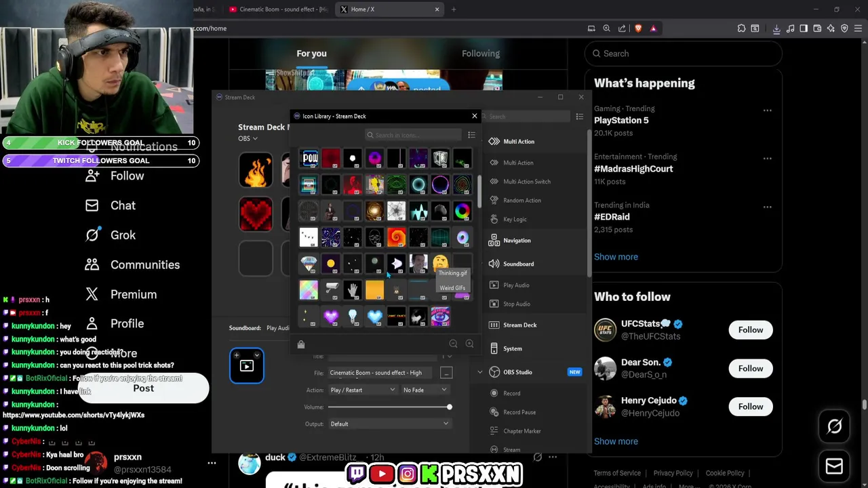868x488 pixels.
Task: Choose the security camera icon
Action: 331,290
